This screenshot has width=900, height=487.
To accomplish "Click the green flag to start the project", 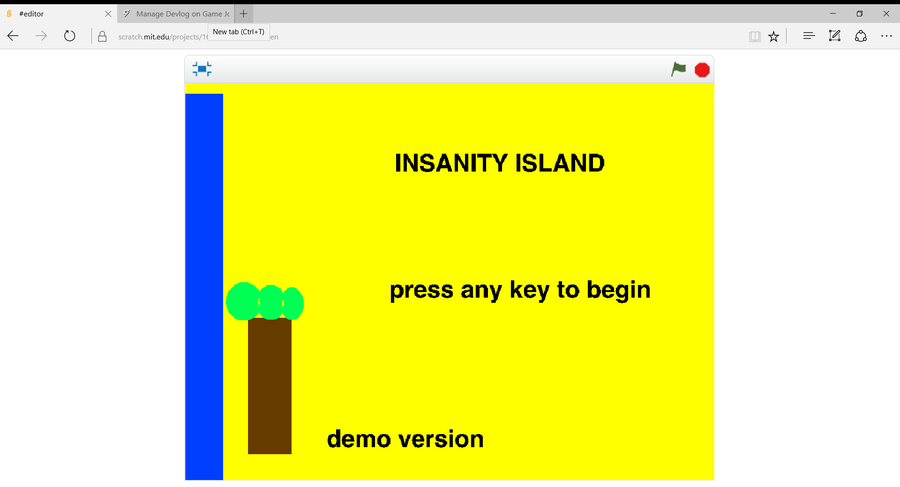I will point(678,69).
